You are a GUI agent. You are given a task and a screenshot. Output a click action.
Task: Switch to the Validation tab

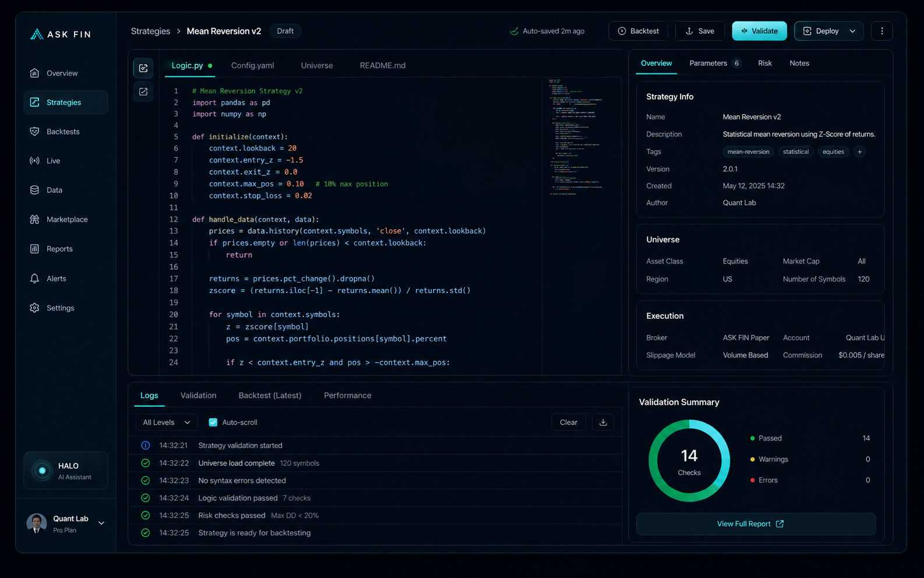198,396
